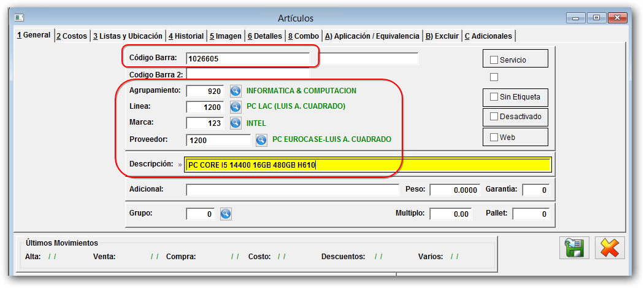The width and height of the screenshot is (644, 288).
Task: Click the Agrupamiento search magnifier icon
Action: (236, 91)
